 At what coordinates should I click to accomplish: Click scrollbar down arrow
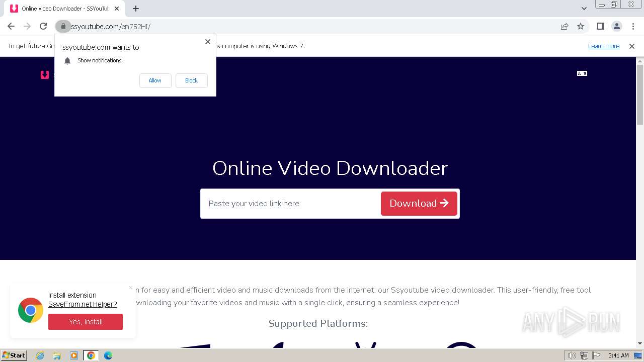point(640,344)
